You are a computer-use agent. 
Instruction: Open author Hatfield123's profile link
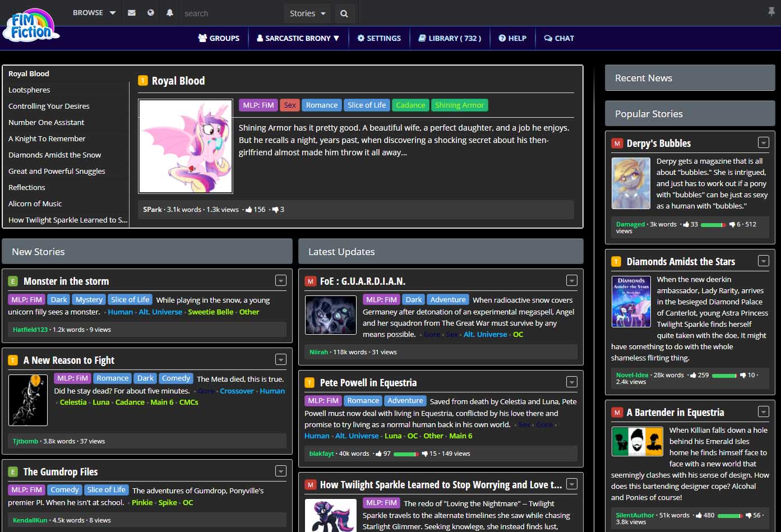pyautogui.click(x=30, y=330)
